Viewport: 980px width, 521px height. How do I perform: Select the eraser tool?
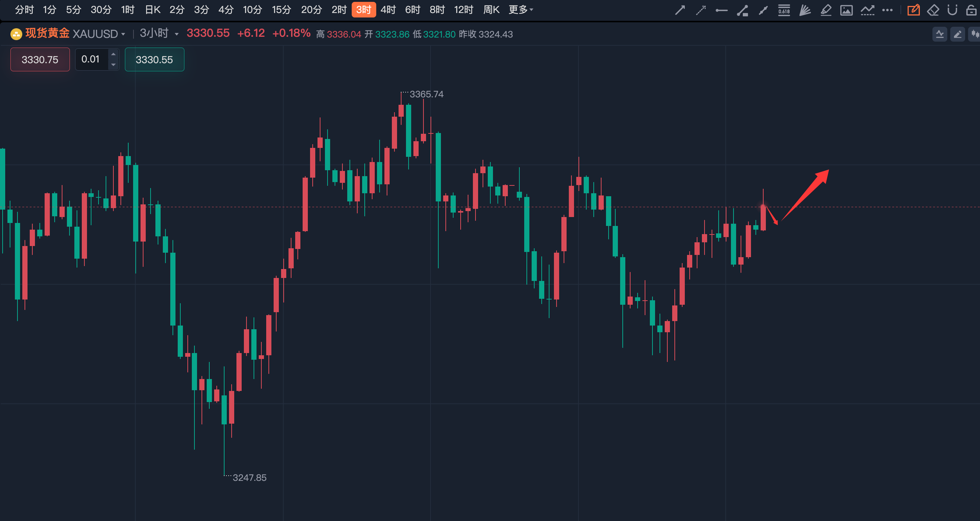pos(933,10)
